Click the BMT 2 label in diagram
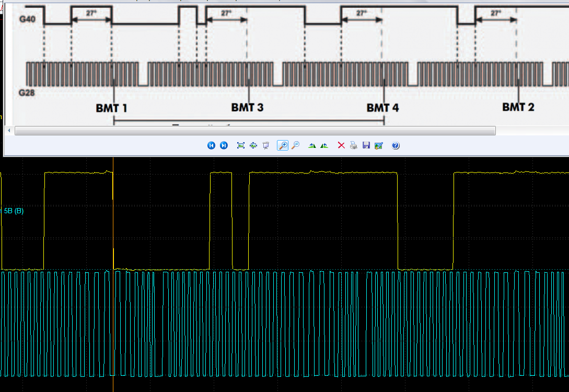Viewport: 569px width, 392px height. 518,107
